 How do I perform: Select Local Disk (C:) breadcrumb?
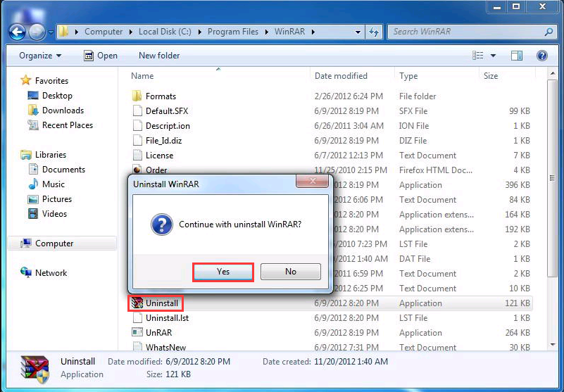coord(165,32)
